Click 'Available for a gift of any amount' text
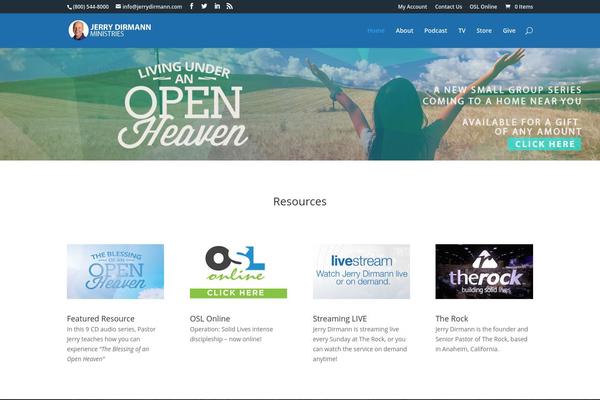Screen dimensions: 600x400 (522, 127)
